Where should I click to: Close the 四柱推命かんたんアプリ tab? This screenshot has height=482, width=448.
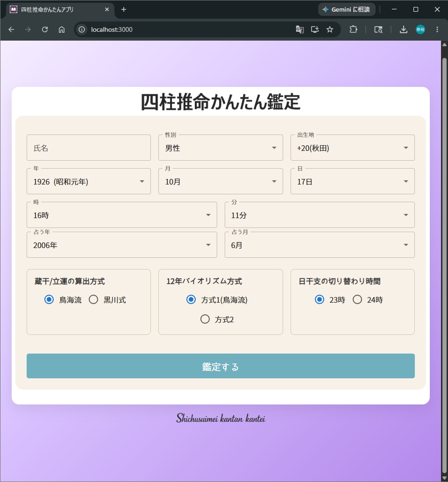[x=107, y=9]
